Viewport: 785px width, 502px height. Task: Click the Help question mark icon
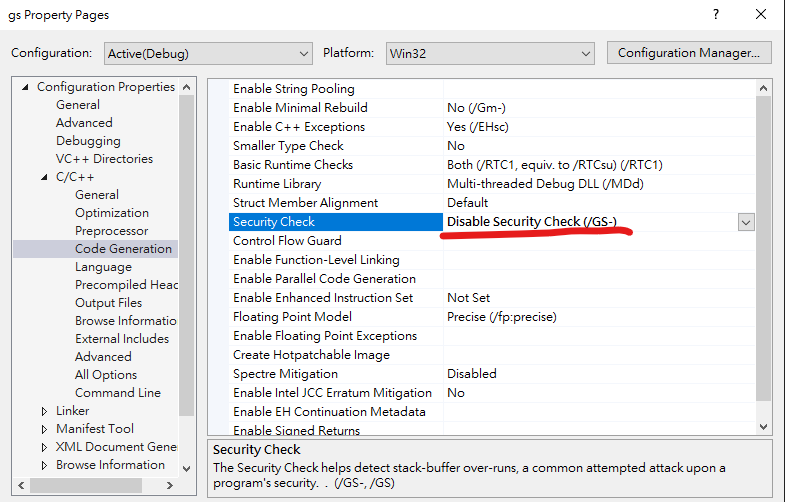click(716, 15)
